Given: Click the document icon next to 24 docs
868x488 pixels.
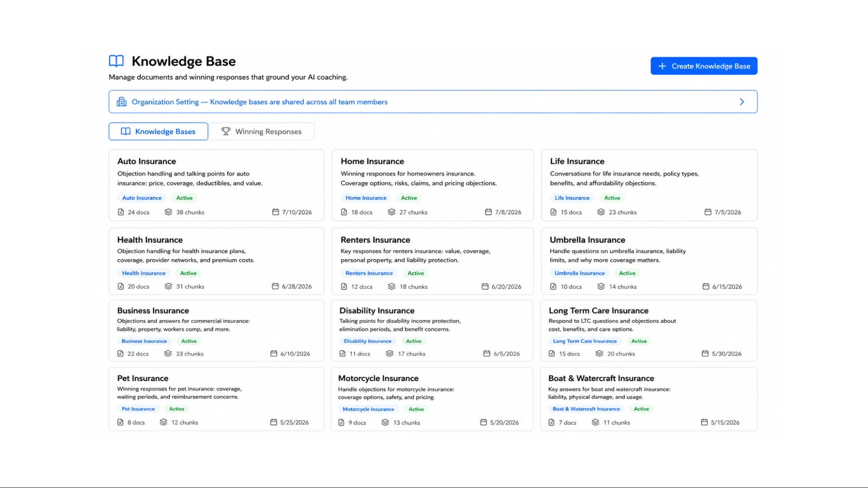Looking at the screenshot, I should [121, 212].
